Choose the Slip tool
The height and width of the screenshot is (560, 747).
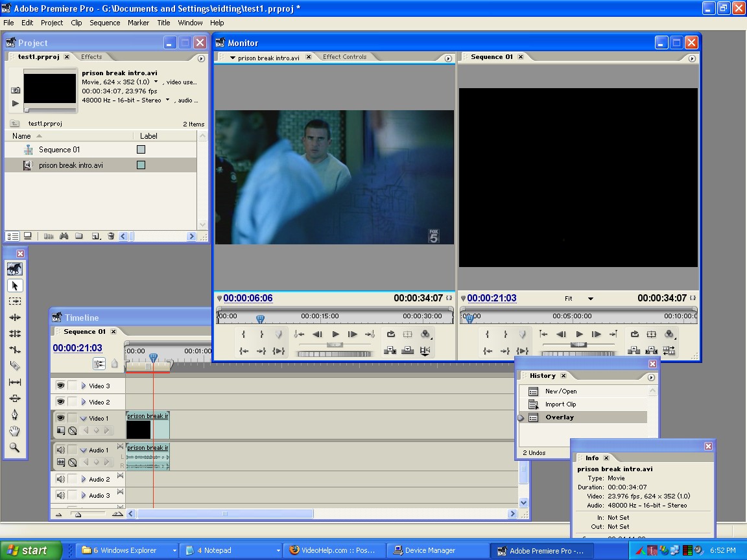tap(15, 382)
